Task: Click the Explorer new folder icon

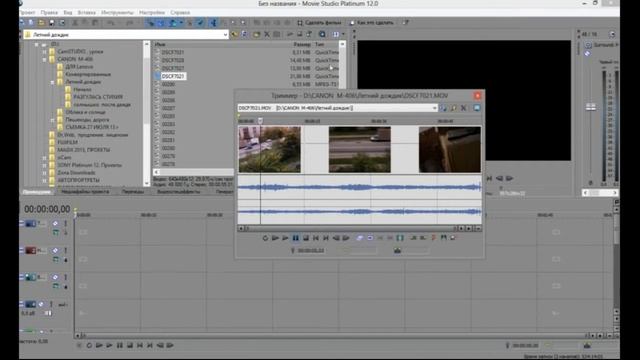Action: pyautogui.click(x=256, y=35)
